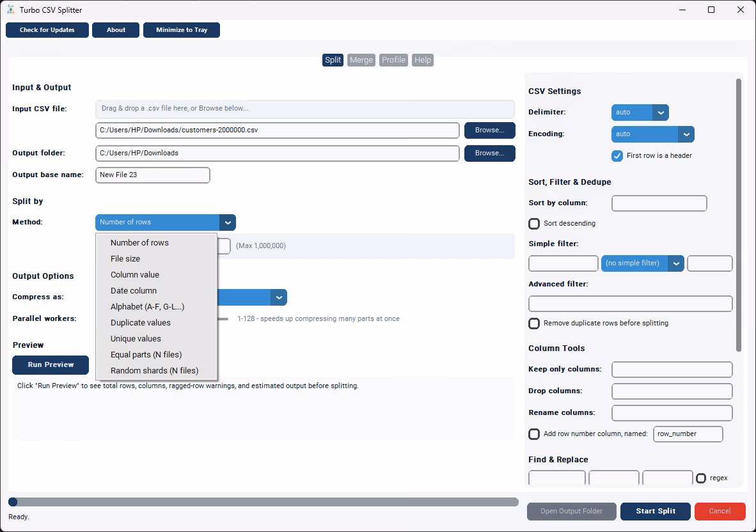Click Minimize to Tray
The width and height of the screenshot is (756, 532).
181,30
